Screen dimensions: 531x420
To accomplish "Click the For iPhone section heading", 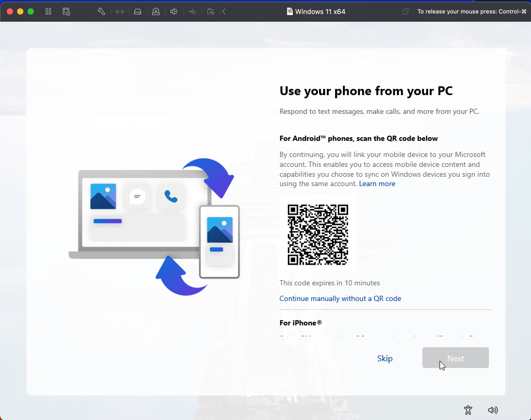I will point(300,323).
